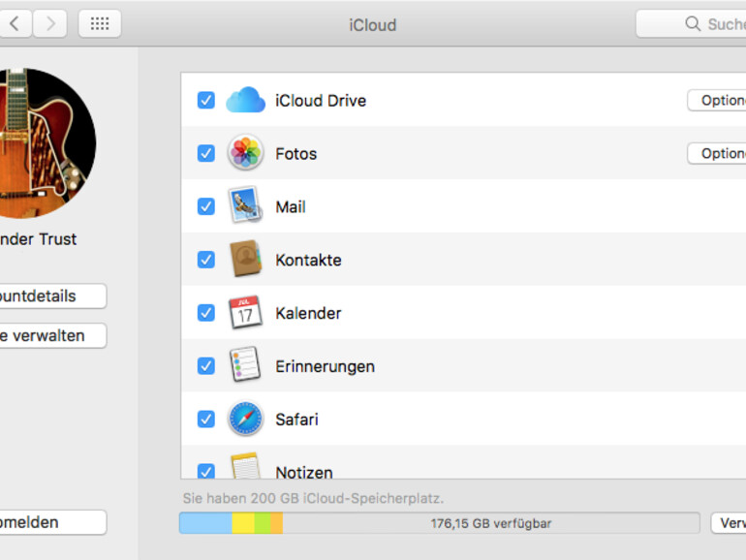Click the Erinnerungen checklist icon
The width and height of the screenshot is (746, 560).
(x=245, y=364)
